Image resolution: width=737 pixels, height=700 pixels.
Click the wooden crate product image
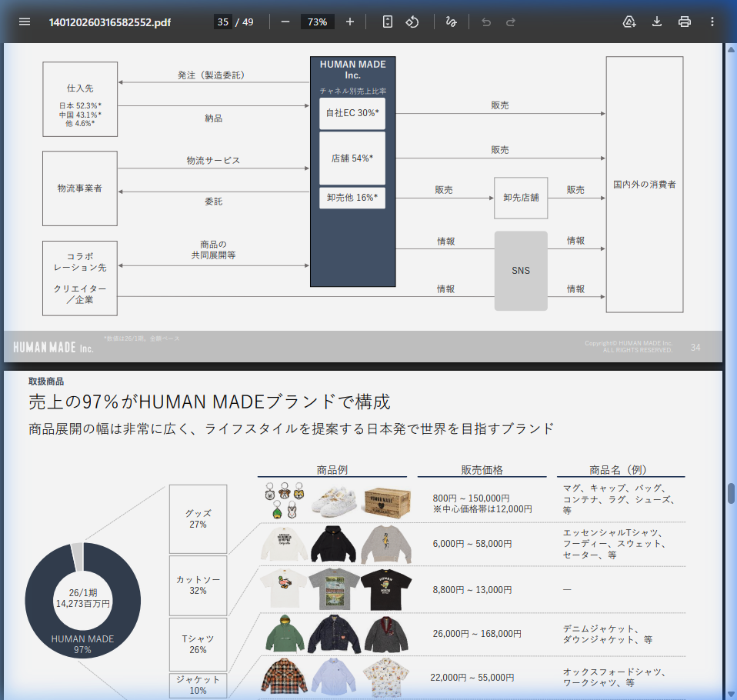(x=387, y=502)
